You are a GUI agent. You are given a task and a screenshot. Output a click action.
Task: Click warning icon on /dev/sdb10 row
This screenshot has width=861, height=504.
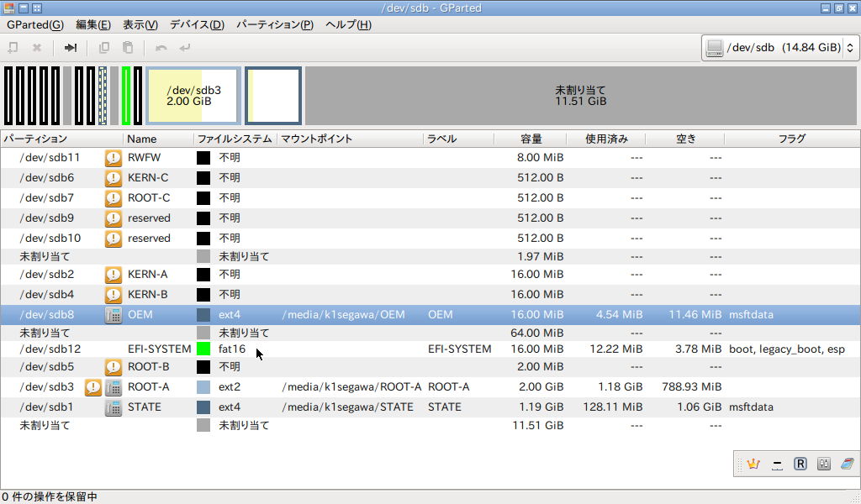114,239
